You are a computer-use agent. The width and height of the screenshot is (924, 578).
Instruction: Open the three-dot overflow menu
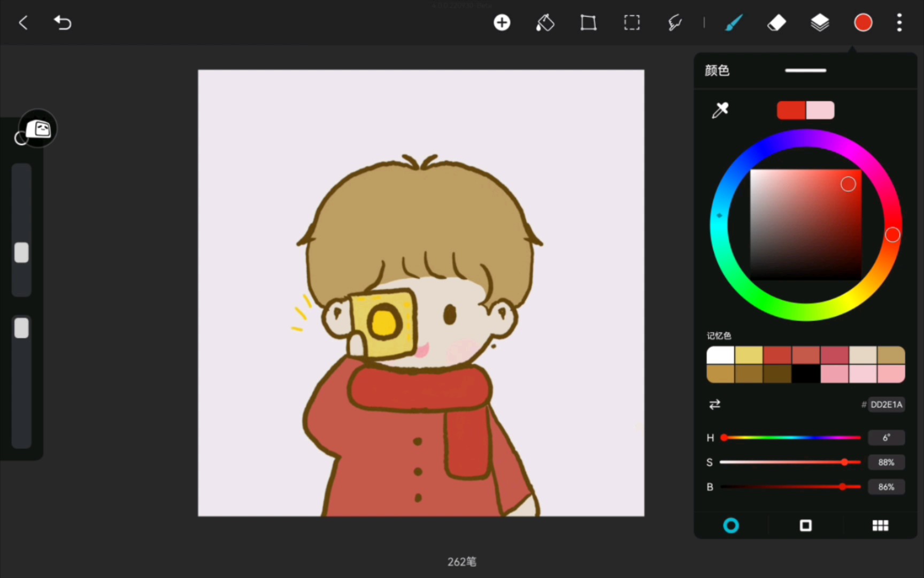coord(899,22)
